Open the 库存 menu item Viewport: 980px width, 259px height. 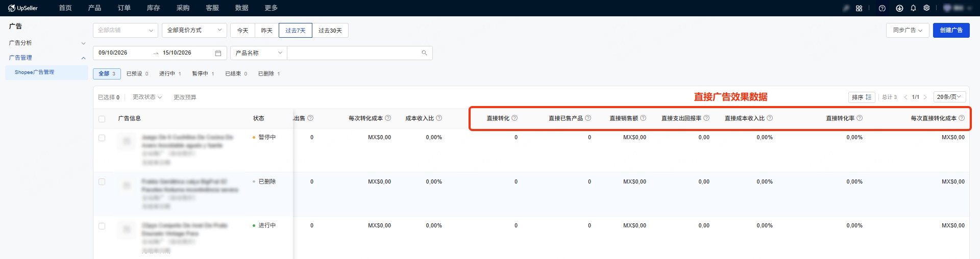(154, 8)
